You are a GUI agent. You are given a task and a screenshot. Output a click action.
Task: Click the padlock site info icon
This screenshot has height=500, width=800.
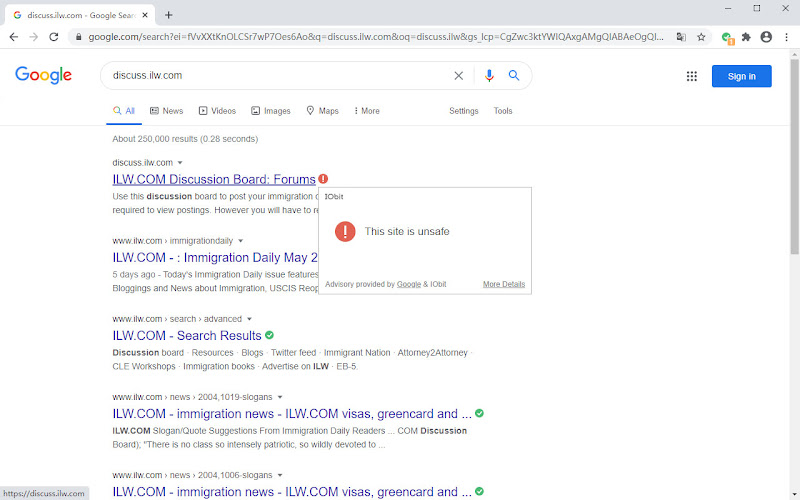(x=79, y=37)
